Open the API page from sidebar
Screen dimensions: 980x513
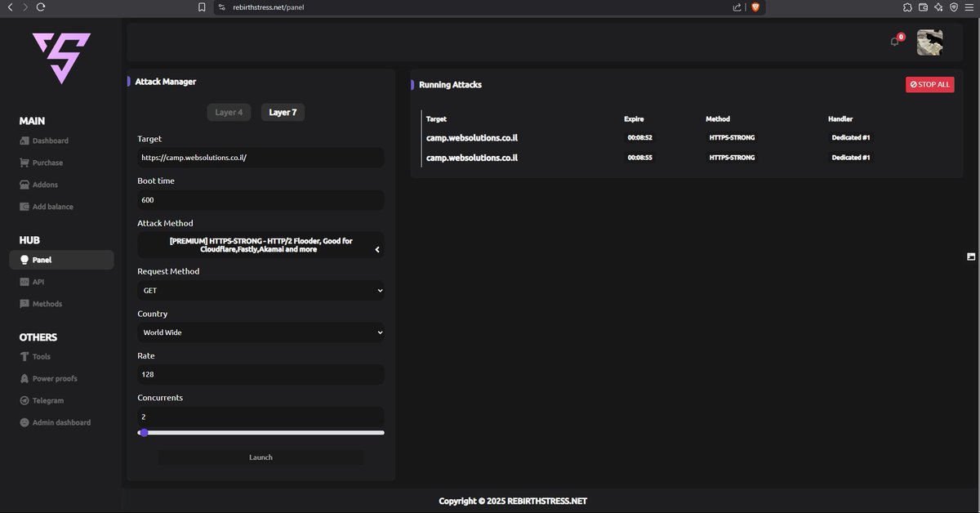coord(38,282)
